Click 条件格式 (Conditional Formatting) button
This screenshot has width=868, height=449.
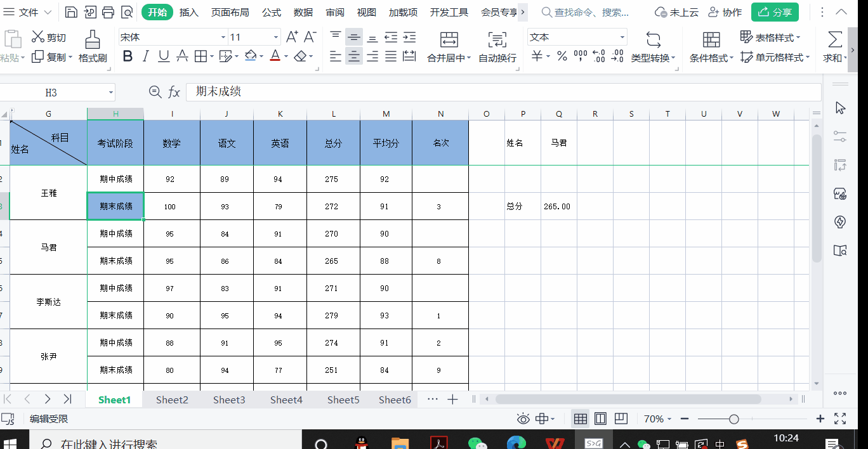(x=712, y=47)
